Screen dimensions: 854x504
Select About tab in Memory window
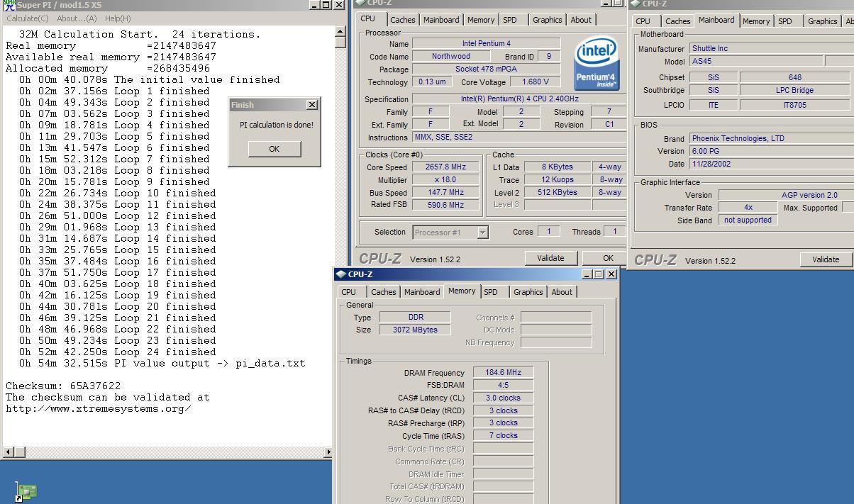tap(562, 292)
